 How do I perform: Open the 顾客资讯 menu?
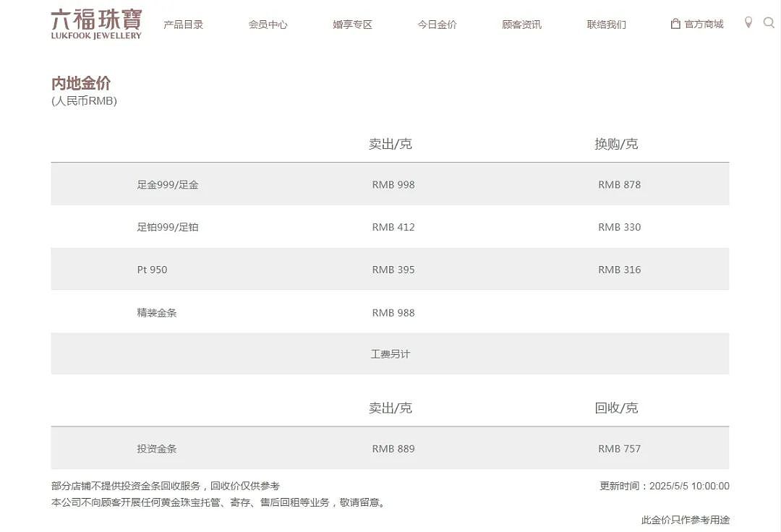521,25
